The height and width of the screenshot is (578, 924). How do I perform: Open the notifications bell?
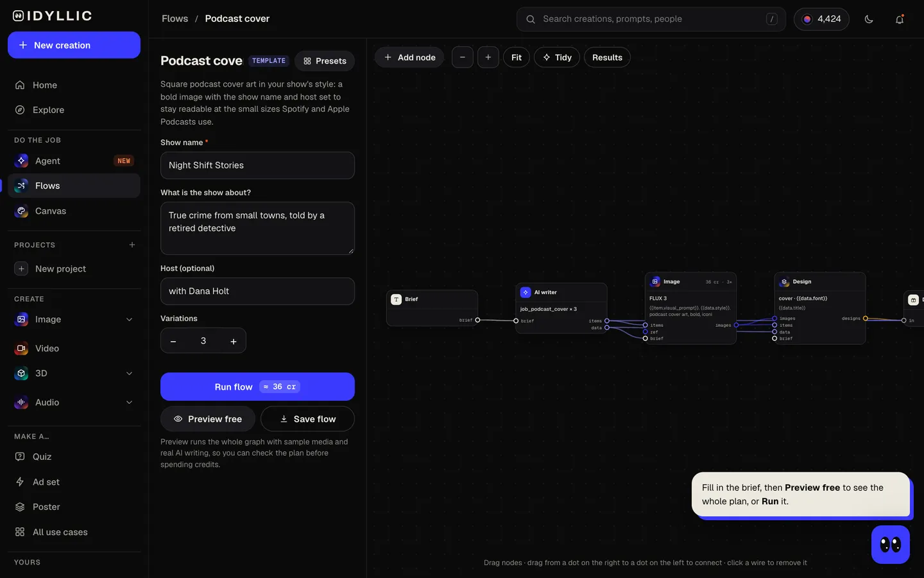[x=900, y=19]
